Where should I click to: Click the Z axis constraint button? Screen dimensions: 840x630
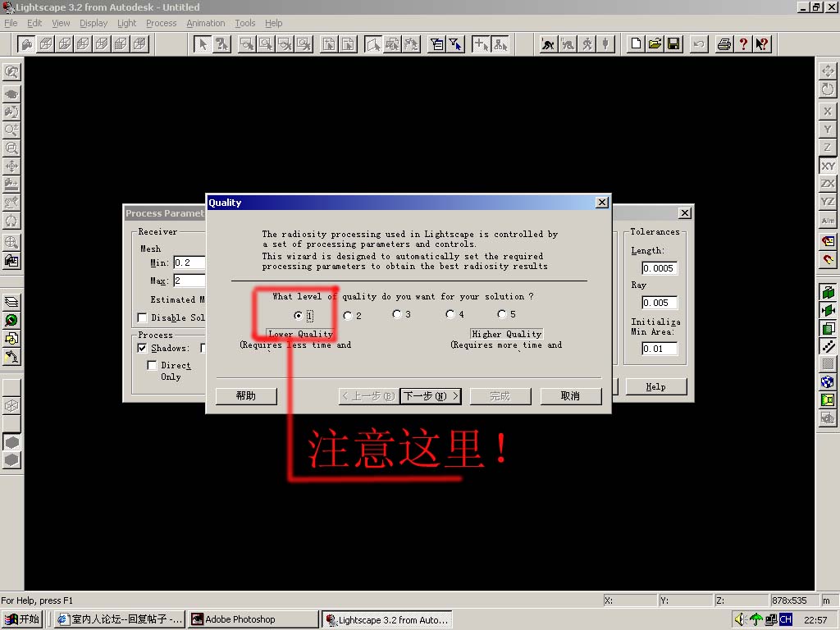click(828, 148)
